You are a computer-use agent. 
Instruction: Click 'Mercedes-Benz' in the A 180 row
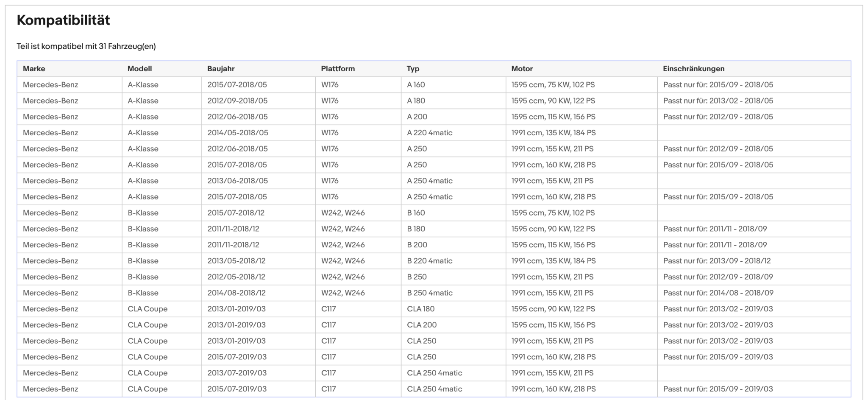point(50,101)
